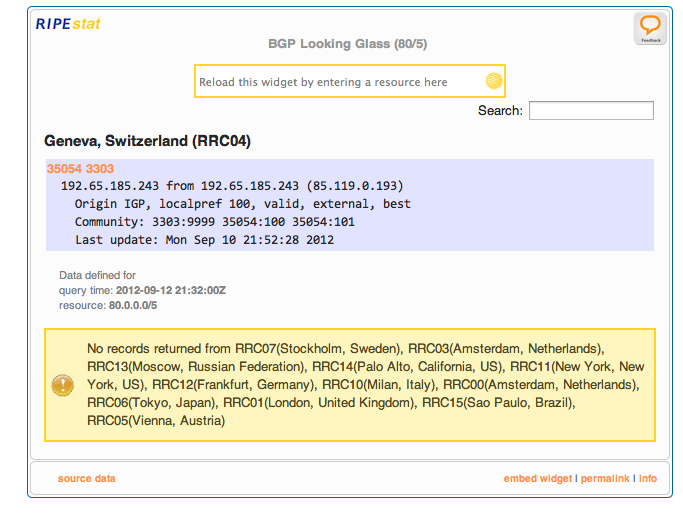This screenshot has width=683, height=514.
Task: Select the Last update: Mon Sep 10 line
Action: click(204, 240)
